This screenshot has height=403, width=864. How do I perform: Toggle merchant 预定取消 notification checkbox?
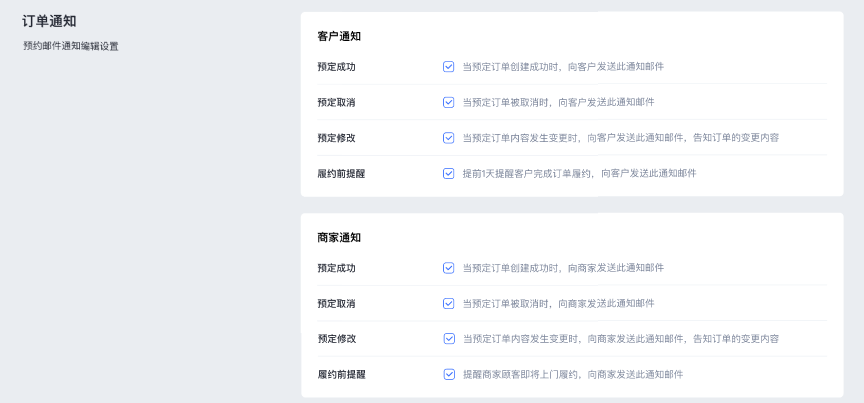pos(448,303)
